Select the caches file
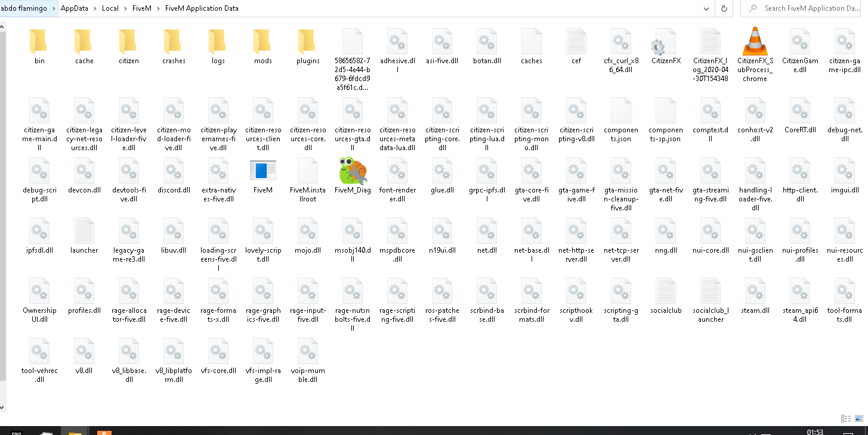The height and width of the screenshot is (435, 868). (x=532, y=46)
